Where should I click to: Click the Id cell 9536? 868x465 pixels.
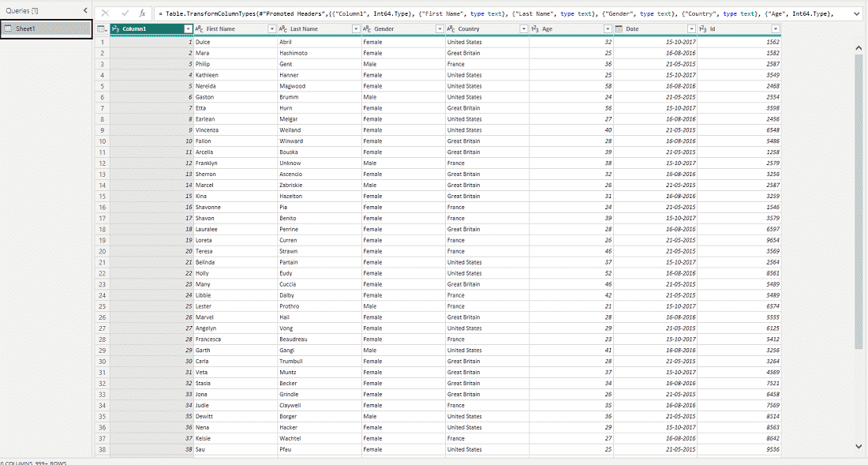(739, 449)
